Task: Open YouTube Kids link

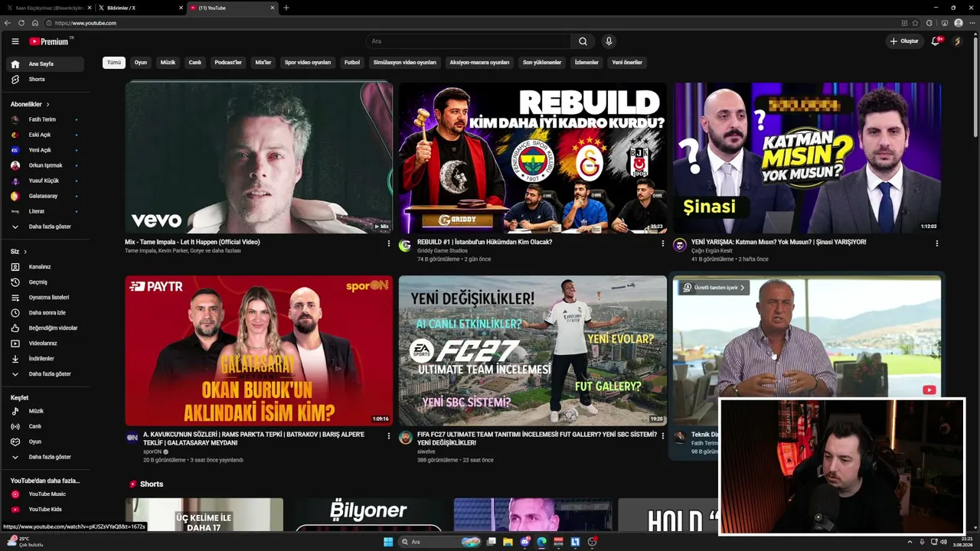Action: point(45,510)
